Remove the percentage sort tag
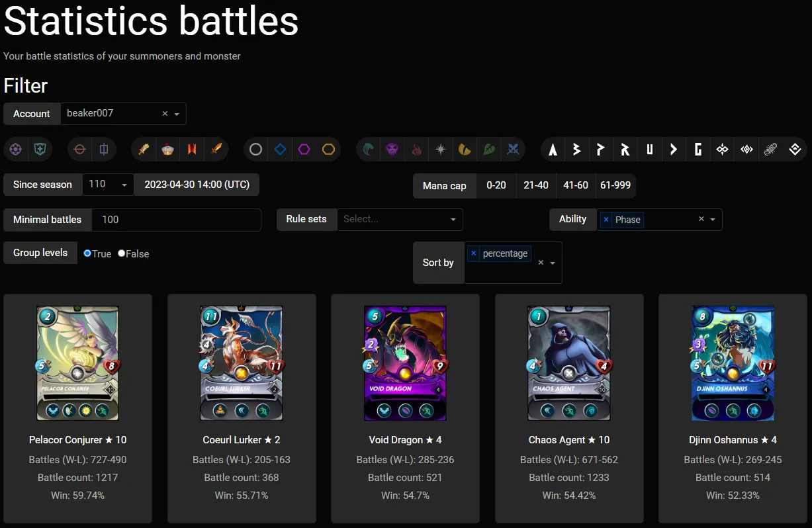 [473, 253]
